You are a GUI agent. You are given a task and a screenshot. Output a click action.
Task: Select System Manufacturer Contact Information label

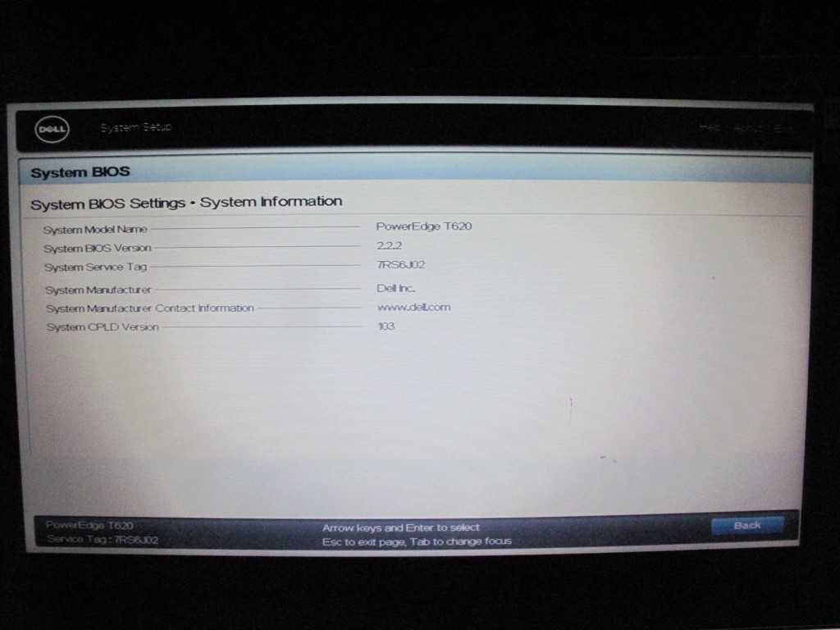click(150, 308)
